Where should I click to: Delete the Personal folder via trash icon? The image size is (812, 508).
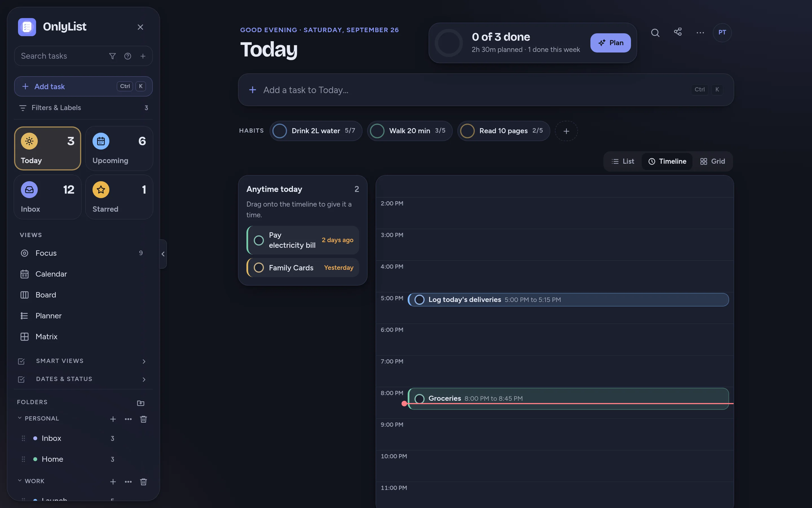point(143,419)
